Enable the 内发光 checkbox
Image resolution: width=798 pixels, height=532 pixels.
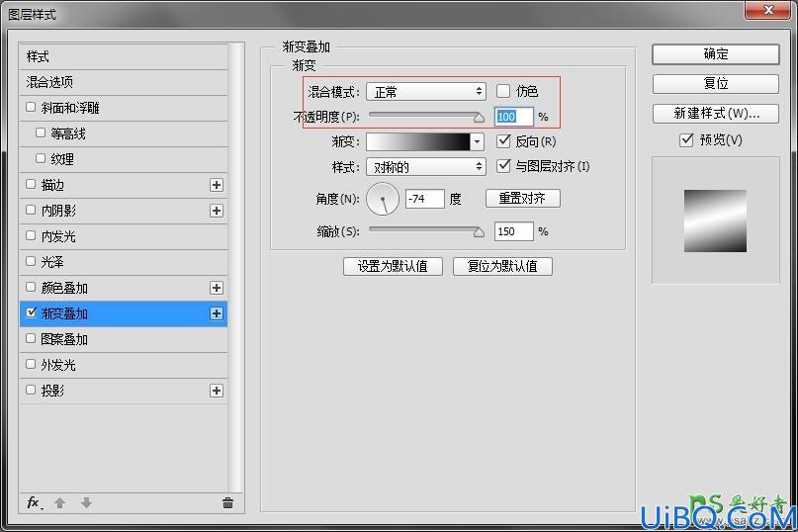click(31, 235)
